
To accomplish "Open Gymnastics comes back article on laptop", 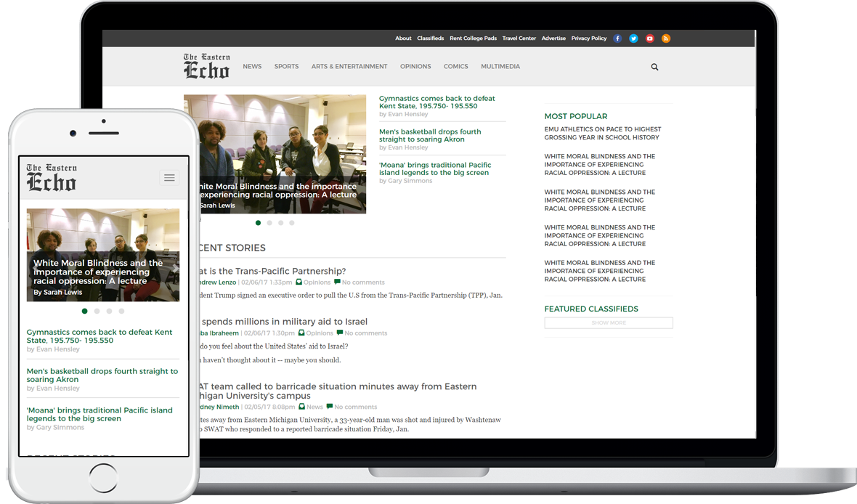I will click(x=436, y=102).
